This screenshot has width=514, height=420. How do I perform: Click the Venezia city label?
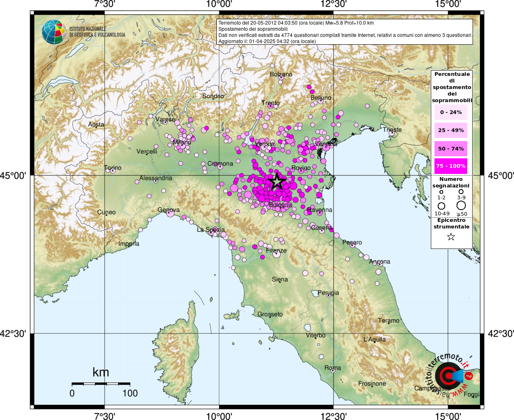point(326,144)
